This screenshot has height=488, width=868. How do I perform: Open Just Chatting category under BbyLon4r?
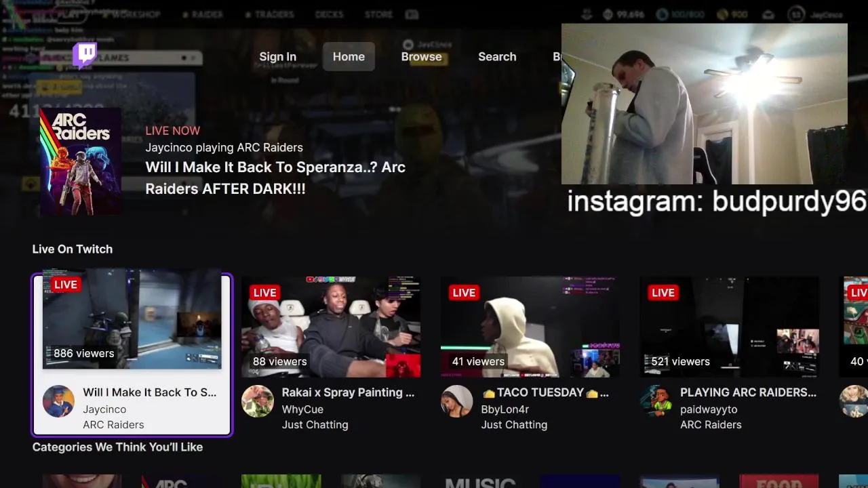coord(514,425)
